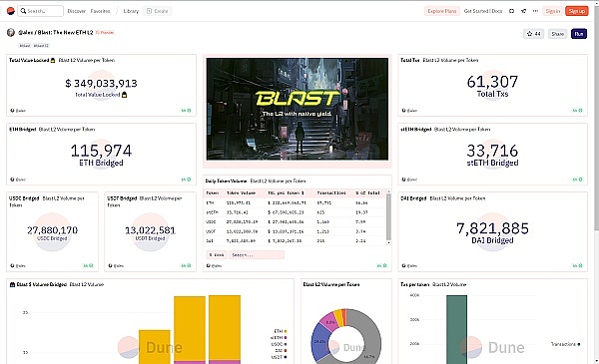Click the Twitter bird icon in header
This screenshot has width=599, height=364.
tap(523, 11)
